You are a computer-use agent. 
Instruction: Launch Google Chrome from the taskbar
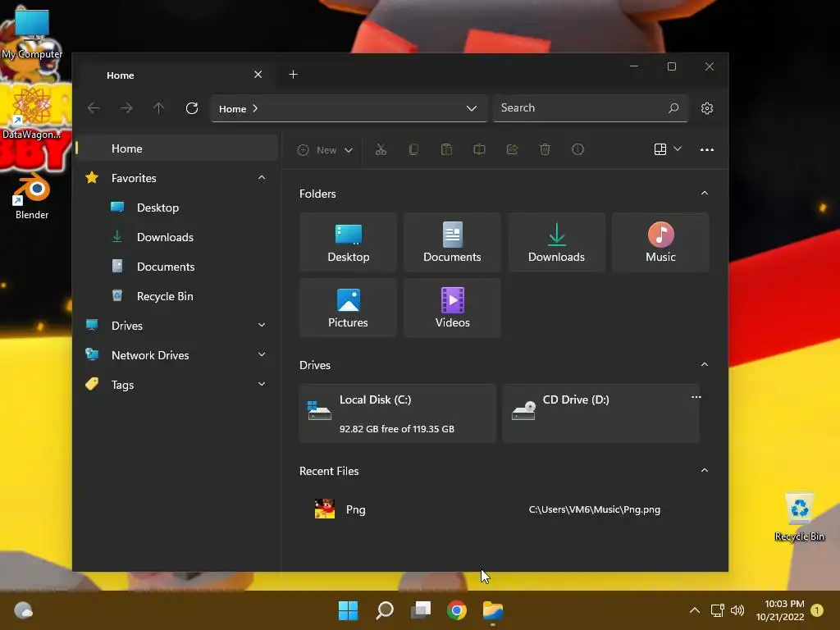click(457, 610)
